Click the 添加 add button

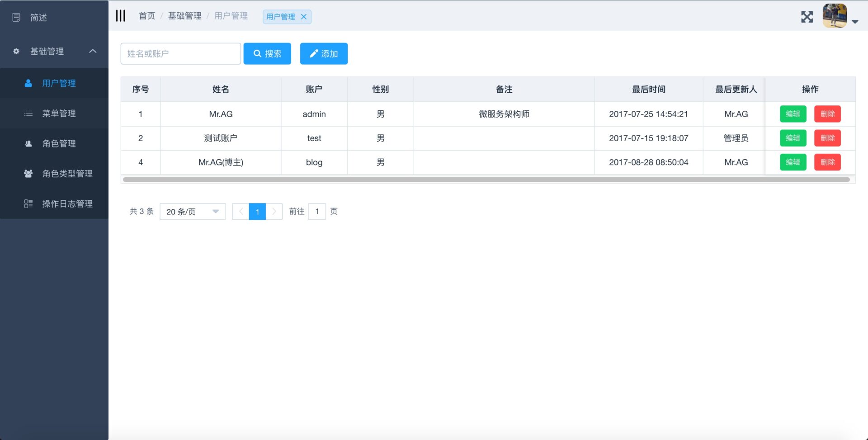(324, 53)
